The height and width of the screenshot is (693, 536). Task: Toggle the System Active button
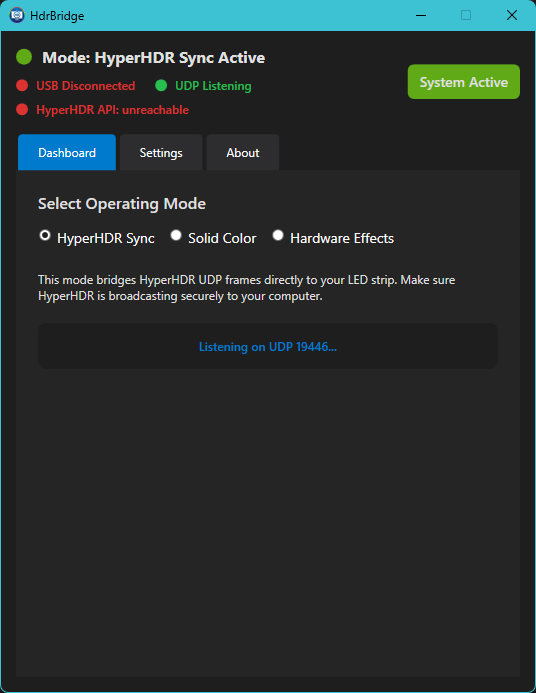[x=464, y=82]
